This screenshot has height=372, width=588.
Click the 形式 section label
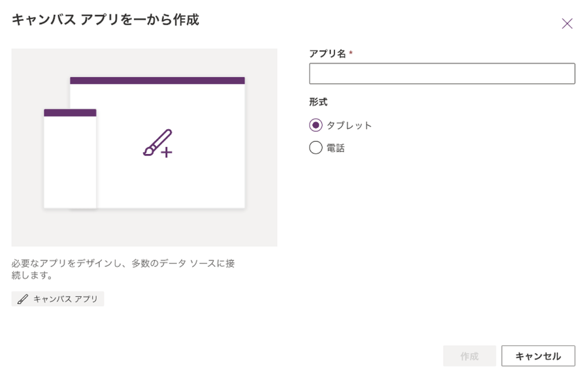(318, 102)
